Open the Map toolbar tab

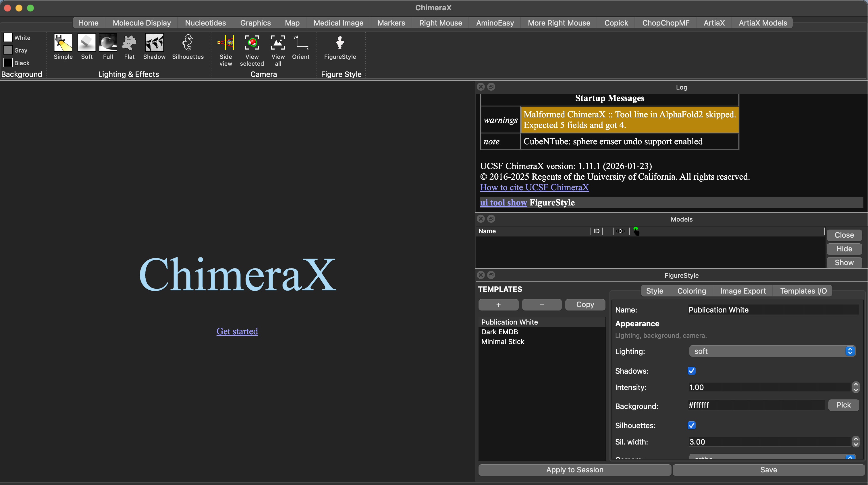292,23
